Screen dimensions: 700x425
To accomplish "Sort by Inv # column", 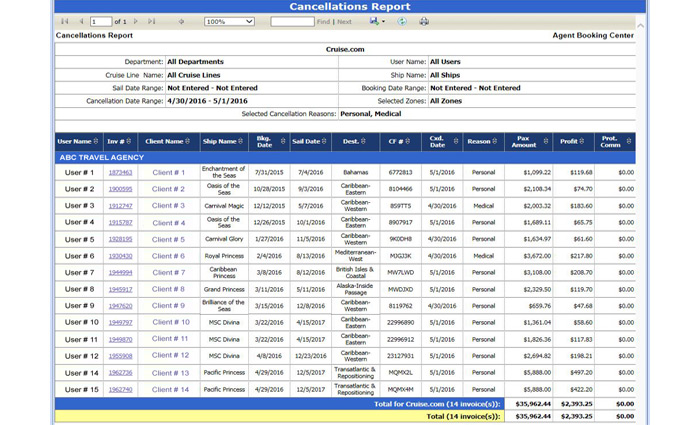I will point(129,141).
